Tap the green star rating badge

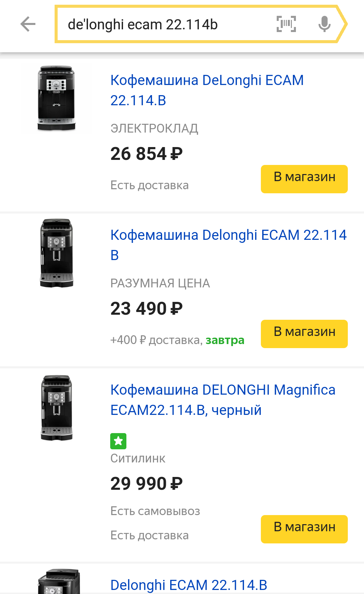tap(118, 441)
